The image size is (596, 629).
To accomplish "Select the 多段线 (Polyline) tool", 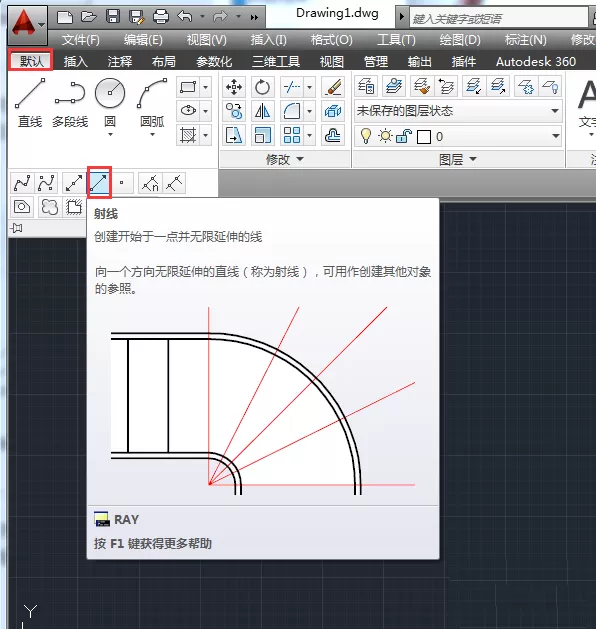I will 70,103.
